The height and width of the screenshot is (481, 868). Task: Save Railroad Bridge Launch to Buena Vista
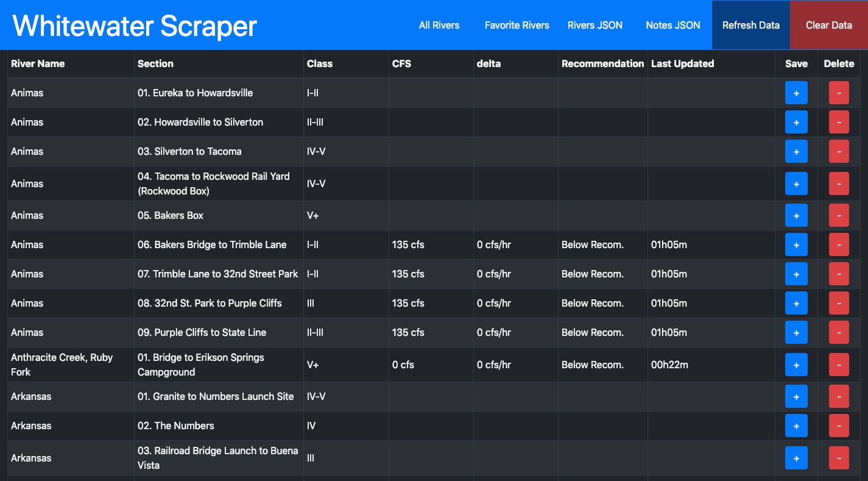[796, 458]
